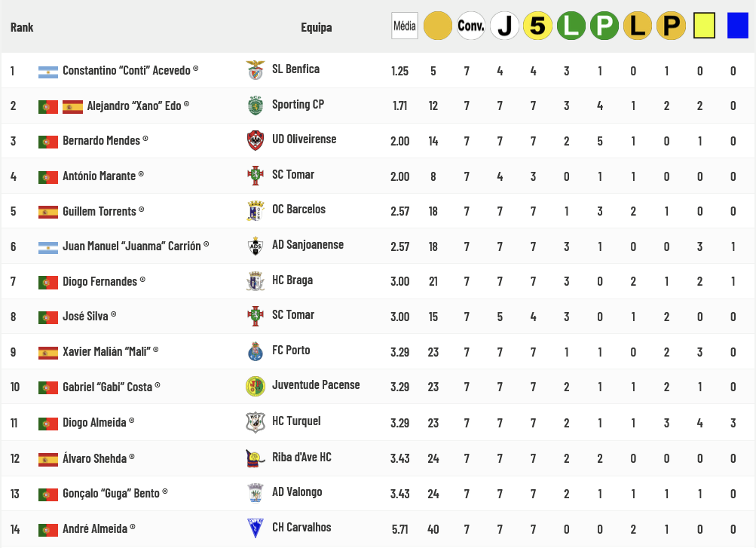
Task: Sort by the plain gold circle column
Action: click(x=437, y=26)
